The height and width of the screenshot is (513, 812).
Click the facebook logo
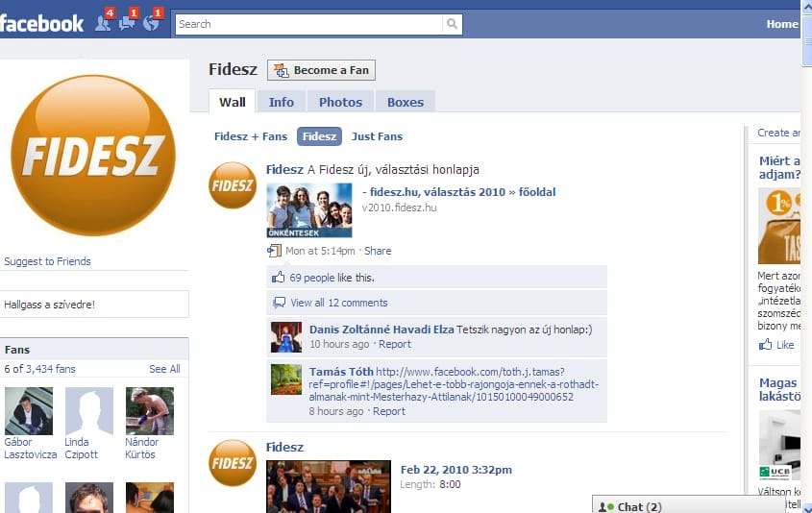41,24
